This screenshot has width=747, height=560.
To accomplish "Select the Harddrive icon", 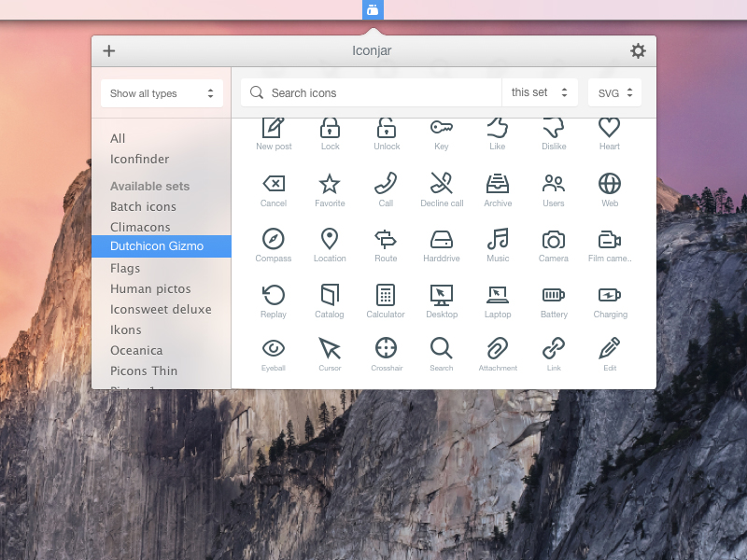I will [x=442, y=240].
